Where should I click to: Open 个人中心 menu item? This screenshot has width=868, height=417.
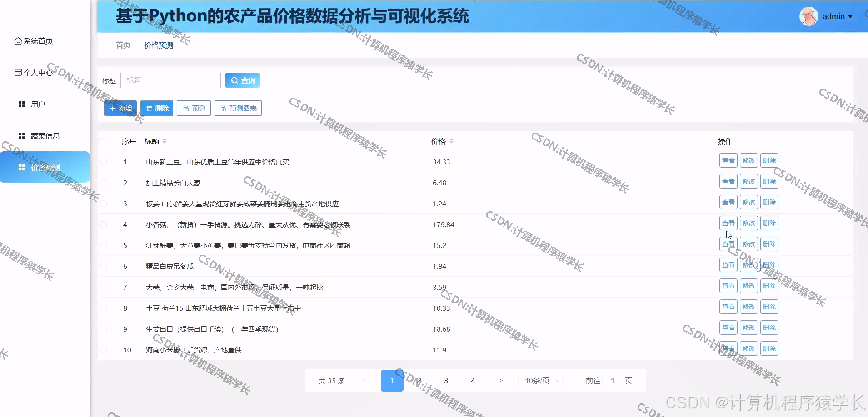(x=34, y=73)
